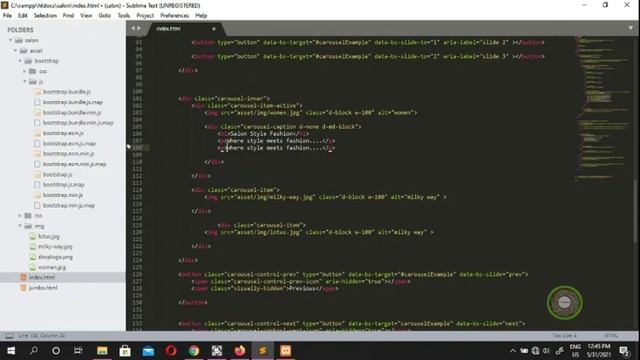The width and height of the screenshot is (640, 360).
Task: Open the Find menu
Action: click(68, 16)
